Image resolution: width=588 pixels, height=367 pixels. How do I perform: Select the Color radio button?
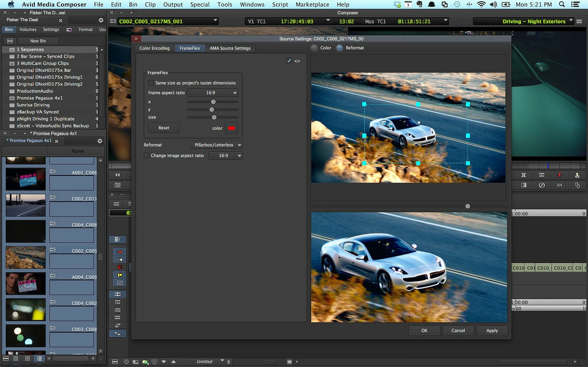[314, 48]
